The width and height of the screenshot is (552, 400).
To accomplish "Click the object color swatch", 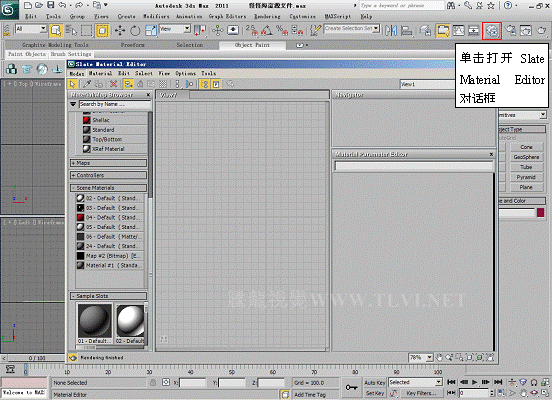I will pyautogui.click(x=540, y=212).
